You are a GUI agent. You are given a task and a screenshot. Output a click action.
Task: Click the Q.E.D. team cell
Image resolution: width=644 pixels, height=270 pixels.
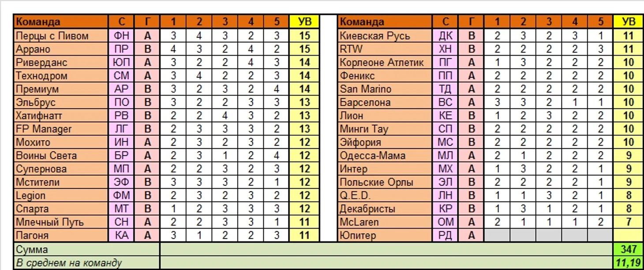click(385, 195)
